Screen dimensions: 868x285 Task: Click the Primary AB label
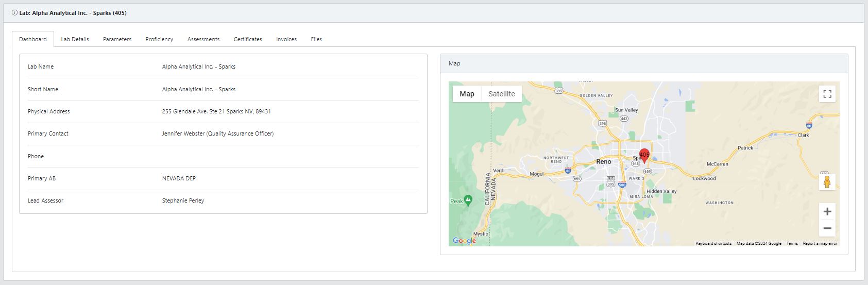(x=42, y=178)
